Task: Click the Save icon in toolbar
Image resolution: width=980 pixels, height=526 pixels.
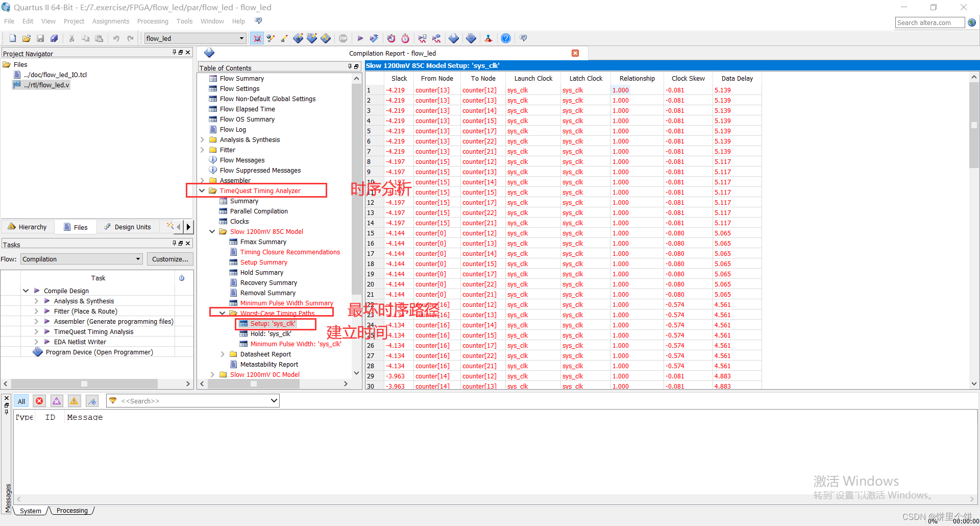Action: point(40,38)
